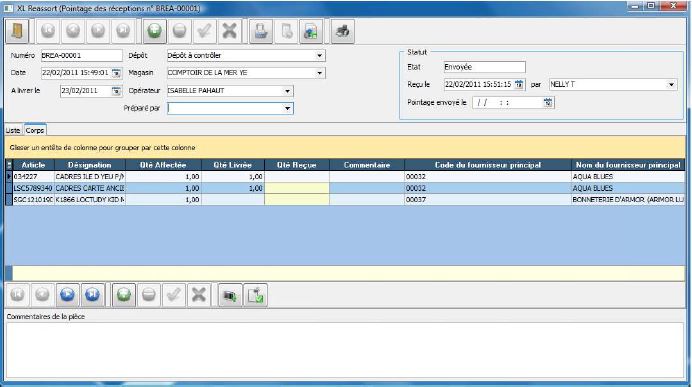This screenshot has height=387, width=692.
Task: Sort by Qté Reçue column header
Action: [x=297, y=165]
